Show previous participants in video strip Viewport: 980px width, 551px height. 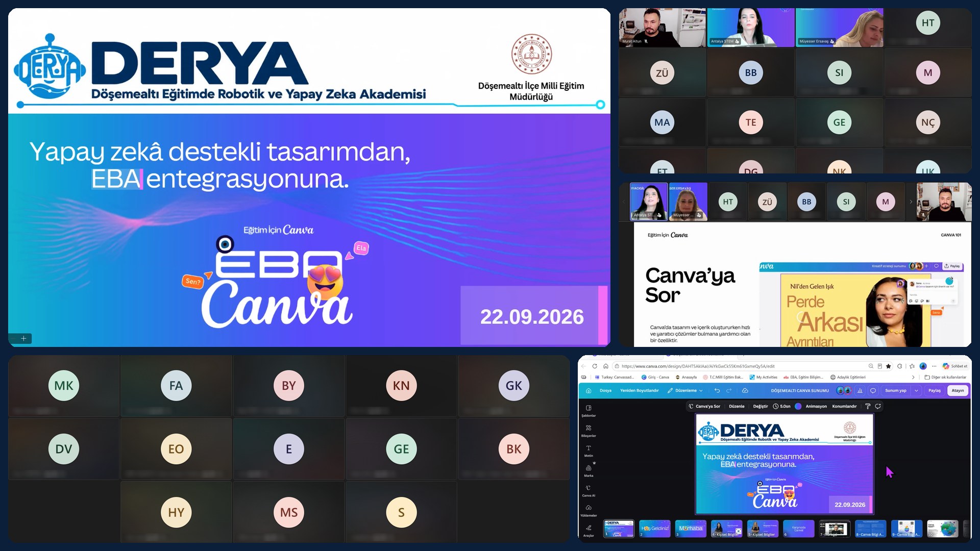tap(623, 202)
